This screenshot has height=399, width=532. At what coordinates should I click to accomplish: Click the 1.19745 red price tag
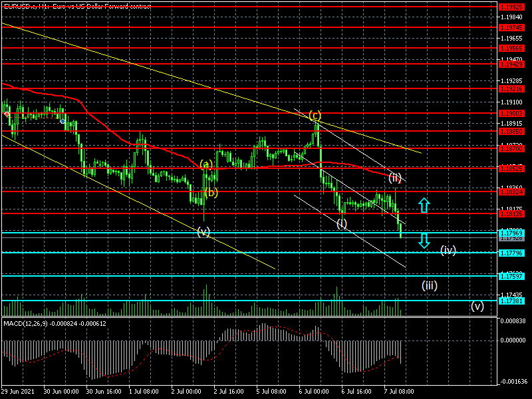click(x=511, y=27)
